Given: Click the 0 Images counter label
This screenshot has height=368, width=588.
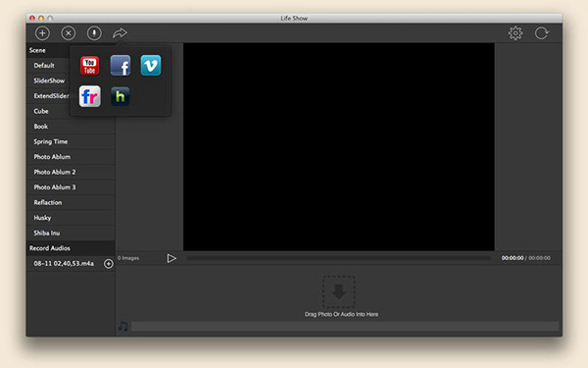Looking at the screenshot, I should pyautogui.click(x=128, y=258).
